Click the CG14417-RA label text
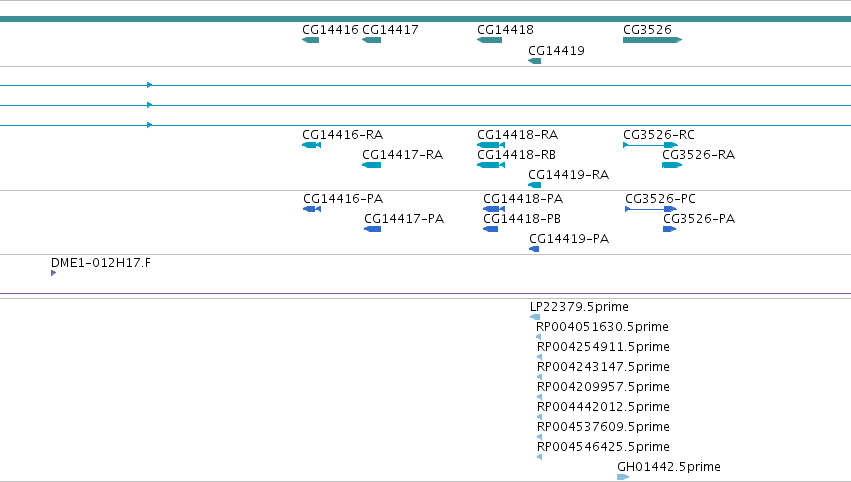851x482 pixels. tap(403, 155)
